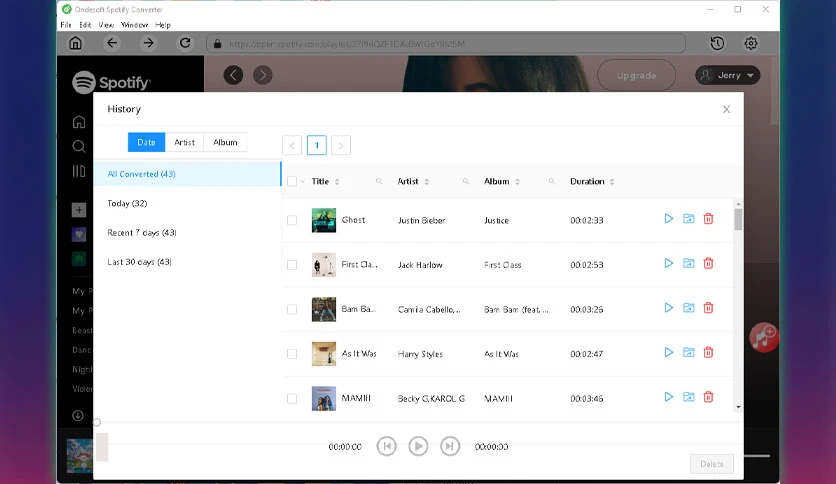The height and width of the screenshot is (484, 836).
Task: Sort the list by Title
Action: pos(337,182)
